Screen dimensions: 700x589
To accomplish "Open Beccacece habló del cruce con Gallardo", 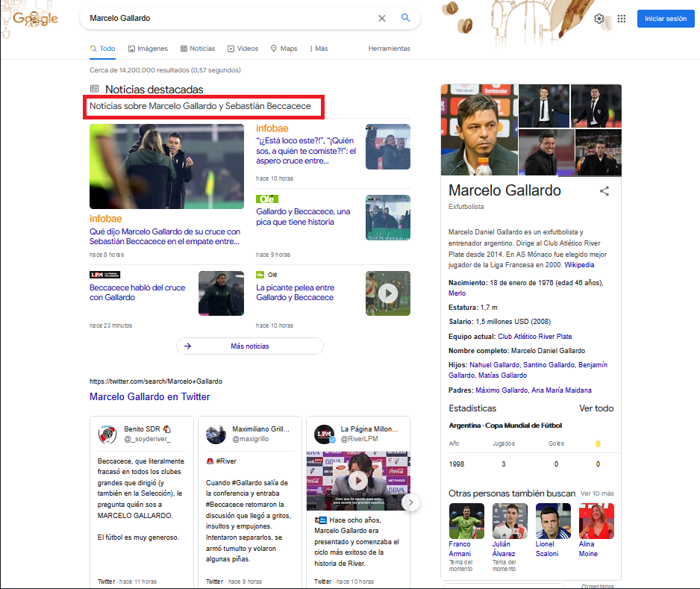I will coord(137,293).
